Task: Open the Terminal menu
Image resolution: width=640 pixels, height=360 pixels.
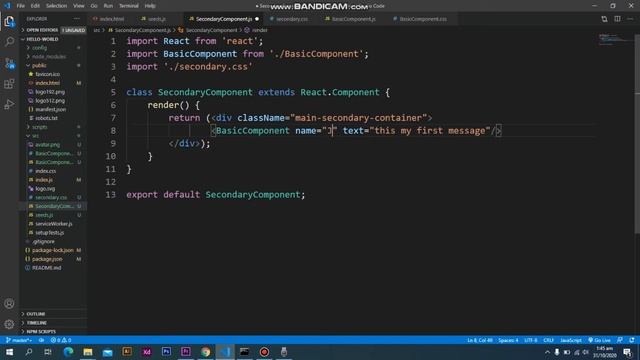Action: point(129,6)
